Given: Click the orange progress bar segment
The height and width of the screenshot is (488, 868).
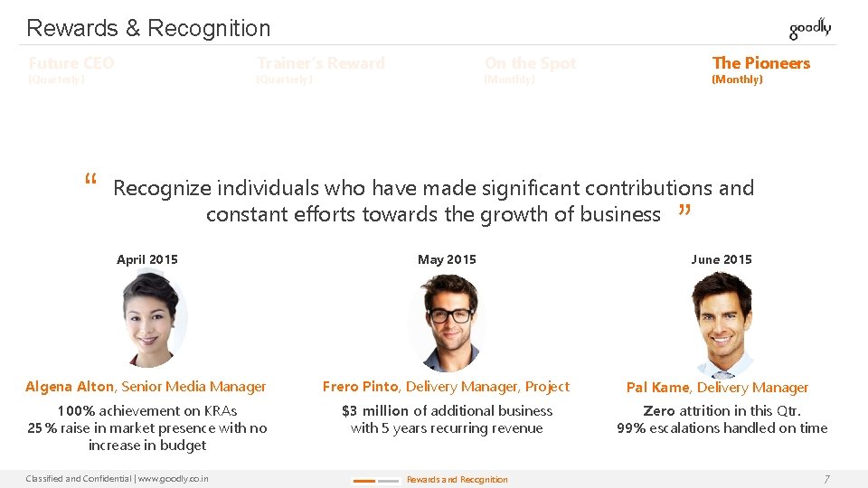Looking at the screenshot, I should [x=363, y=481].
